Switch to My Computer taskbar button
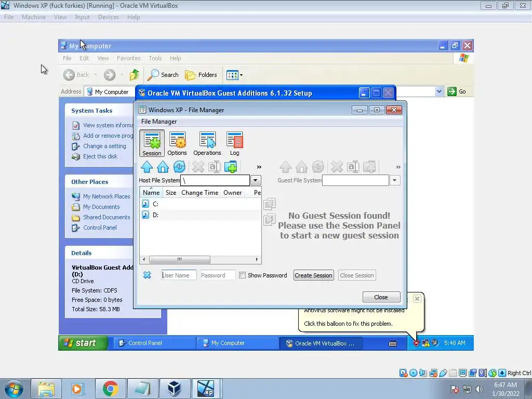The width and height of the screenshot is (532, 399). [237, 343]
